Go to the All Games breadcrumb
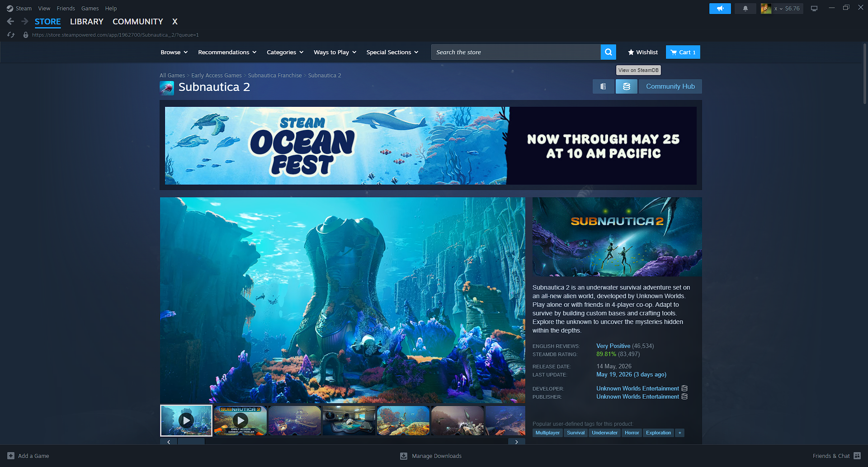This screenshot has width=868, height=467. [172, 76]
